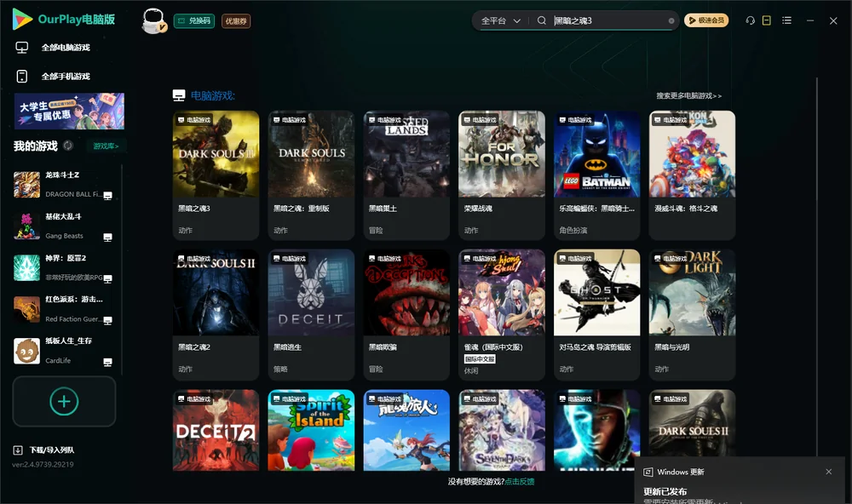Image resolution: width=852 pixels, height=504 pixels.
Task: Open 全部电脑游戏 in the sidebar
Action: point(66,48)
